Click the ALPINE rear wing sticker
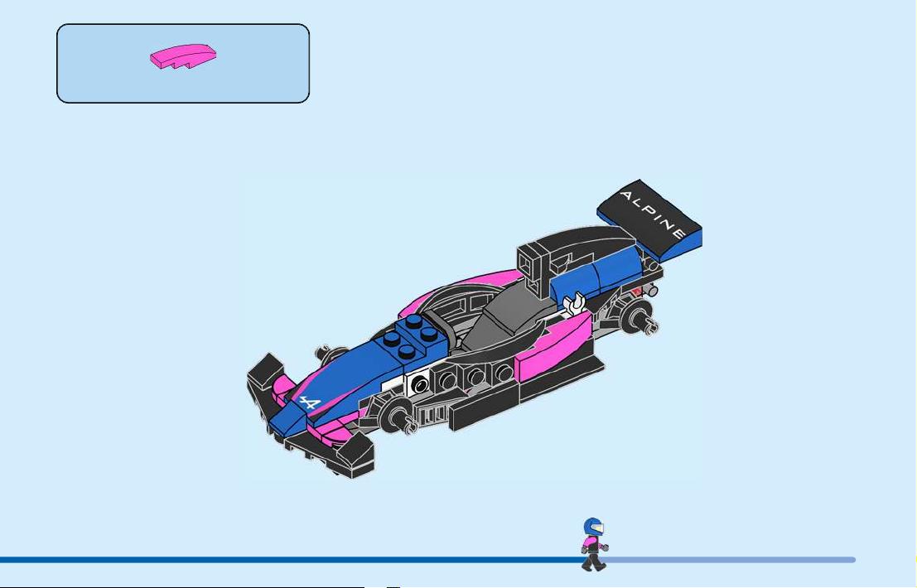The image size is (917, 588). point(652,214)
